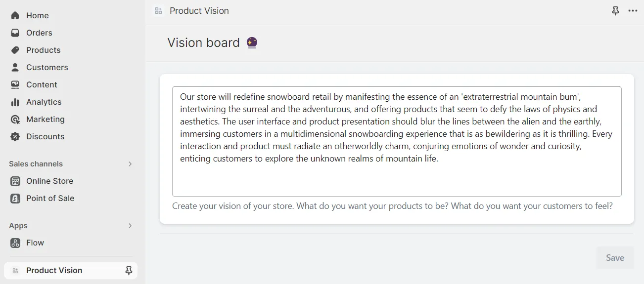This screenshot has height=284, width=644.
Task: Click the Online Store storefront icon
Action: point(15,181)
